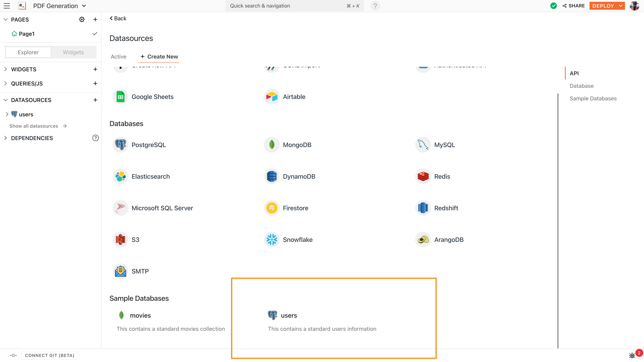Viewport: 644px width, 362px height.
Task: Collapse the DATASOURCES section
Action: [x=6, y=100]
